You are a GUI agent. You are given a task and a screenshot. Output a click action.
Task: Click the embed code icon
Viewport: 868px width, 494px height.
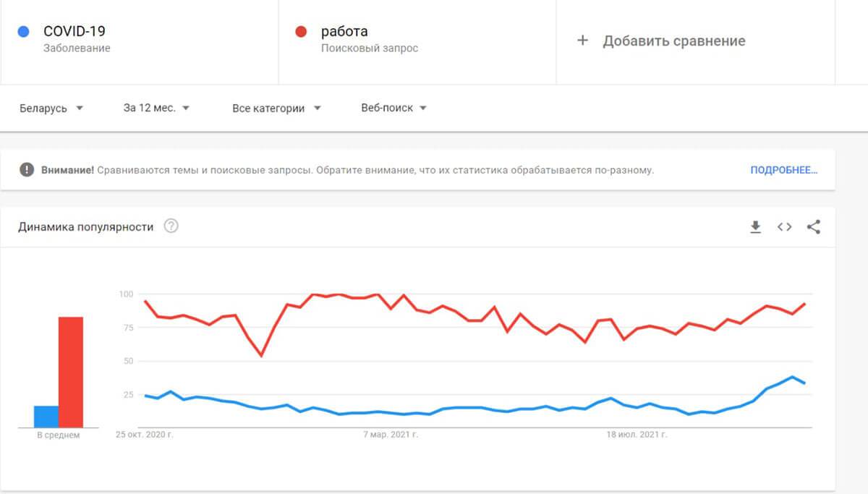point(784,227)
